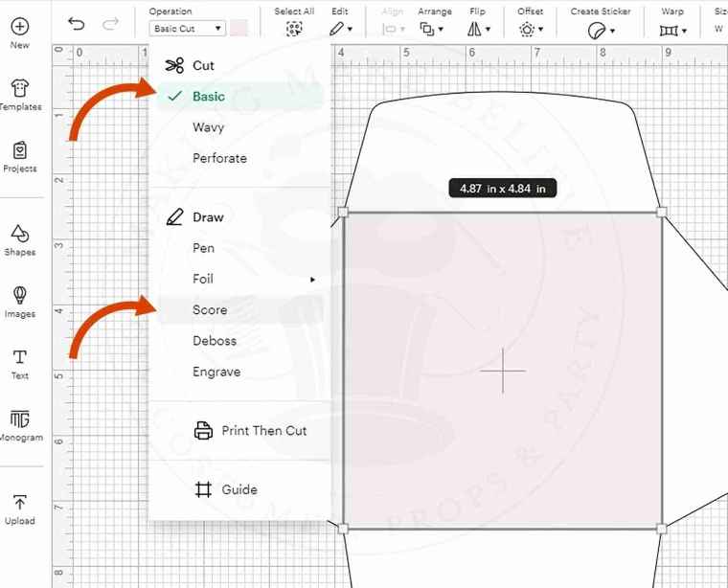
Task: Open the color swatch beside Operation
Action: click(x=239, y=28)
